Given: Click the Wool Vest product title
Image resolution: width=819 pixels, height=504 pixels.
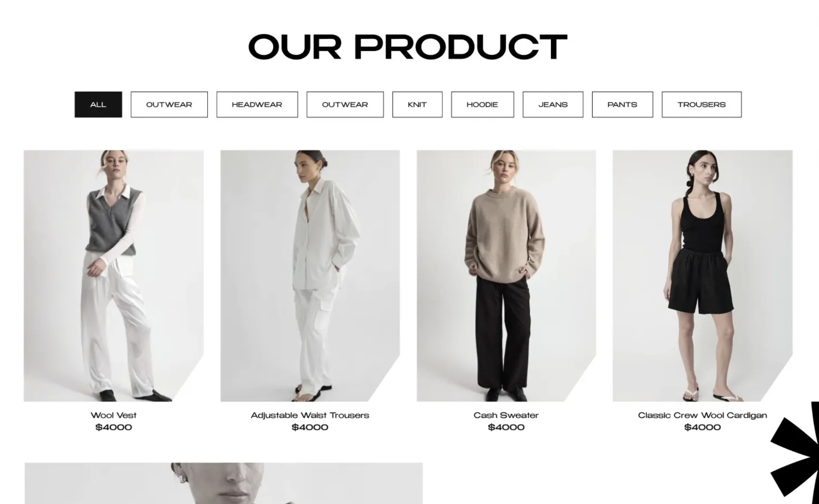Looking at the screenshot, I should (114, 415).
